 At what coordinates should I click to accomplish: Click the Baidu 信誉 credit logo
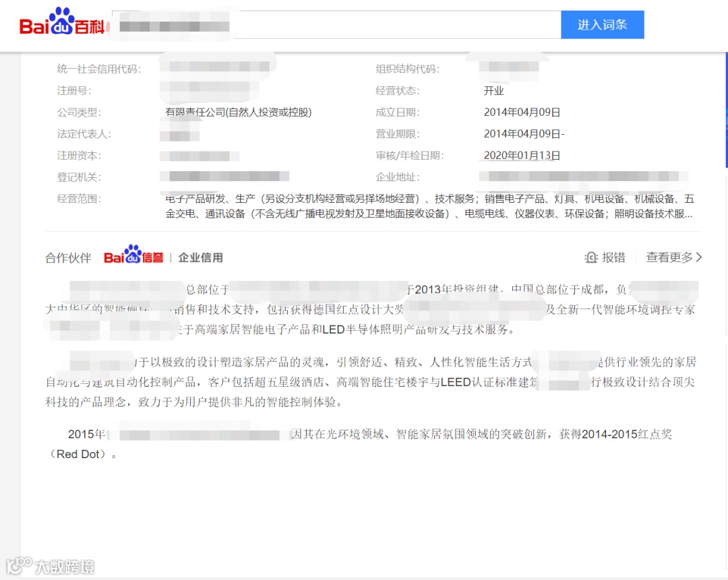133,257
